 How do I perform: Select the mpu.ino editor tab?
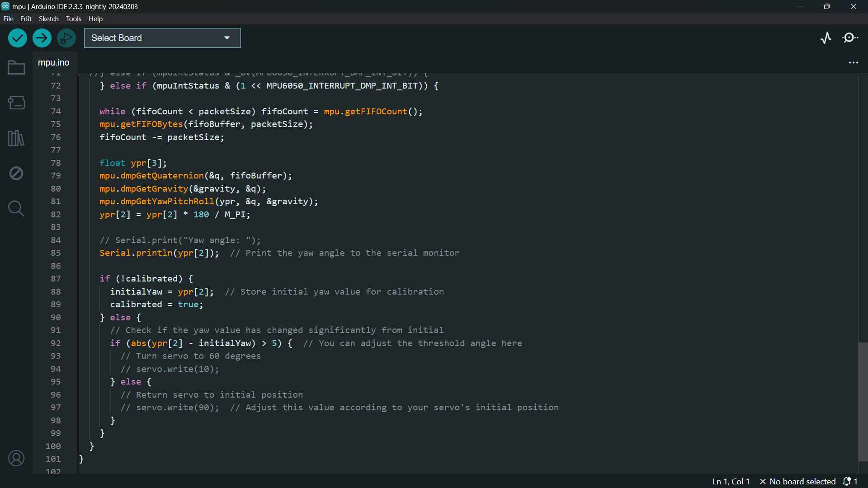54,63
